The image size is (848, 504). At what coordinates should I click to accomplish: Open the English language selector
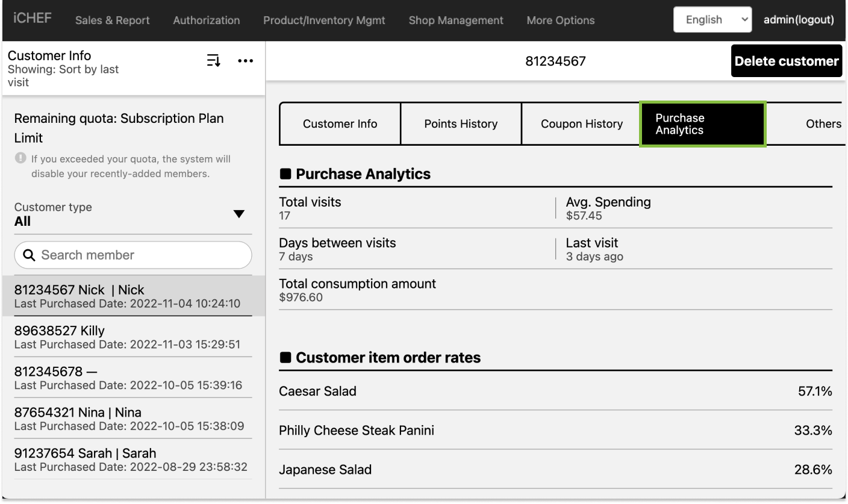click(712, 20)
